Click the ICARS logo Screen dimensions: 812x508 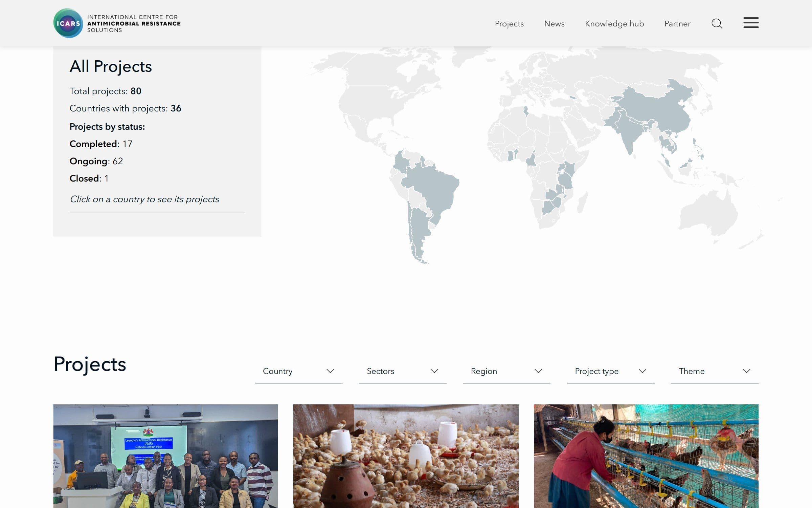coord(68,23)
